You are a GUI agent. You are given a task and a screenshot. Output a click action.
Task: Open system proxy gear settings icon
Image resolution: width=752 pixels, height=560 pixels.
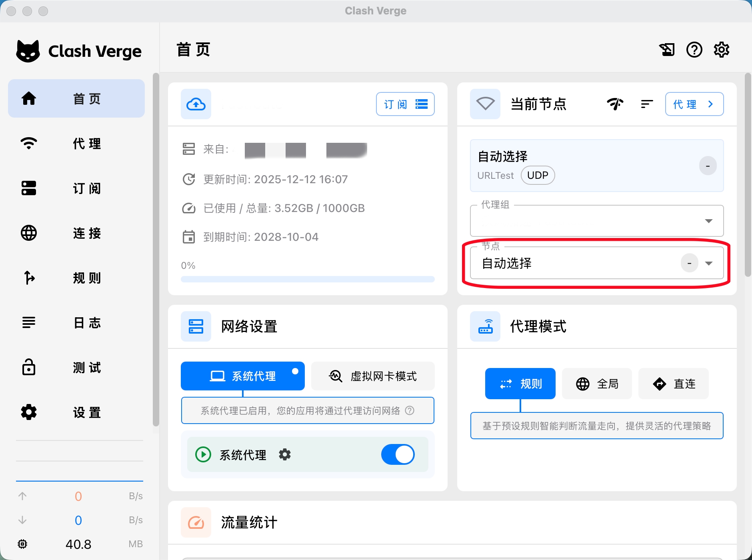pos(285,454)
